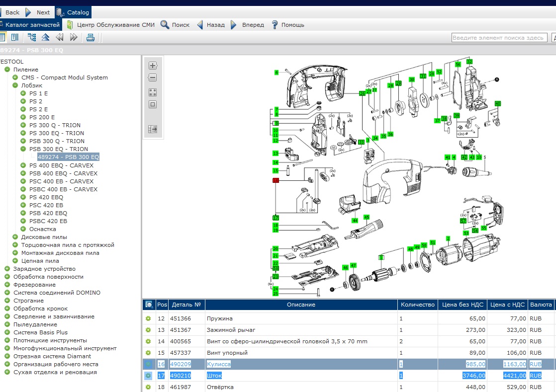
Task: Open the Помощь help menu
Action: pos(287,25)
